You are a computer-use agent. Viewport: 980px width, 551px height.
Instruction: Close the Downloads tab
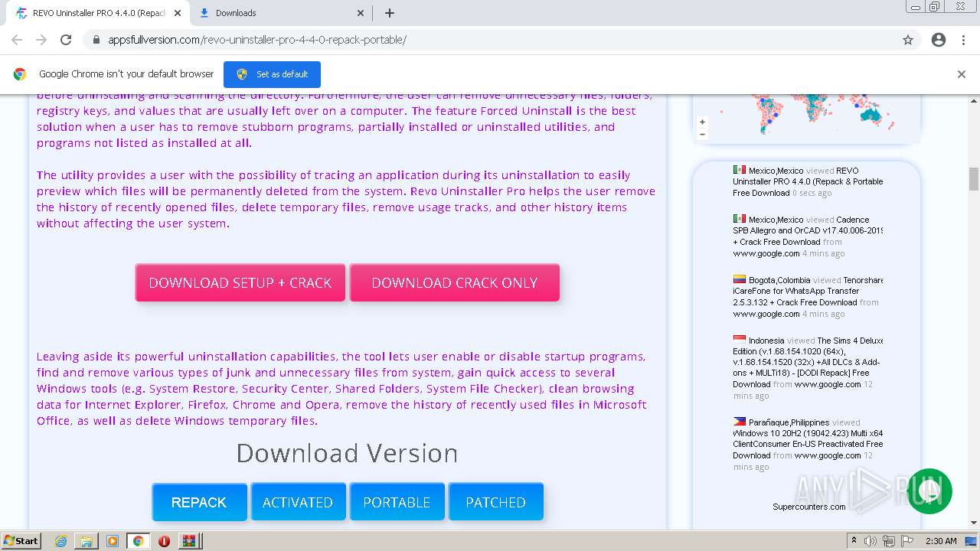[x=361, y=13]
